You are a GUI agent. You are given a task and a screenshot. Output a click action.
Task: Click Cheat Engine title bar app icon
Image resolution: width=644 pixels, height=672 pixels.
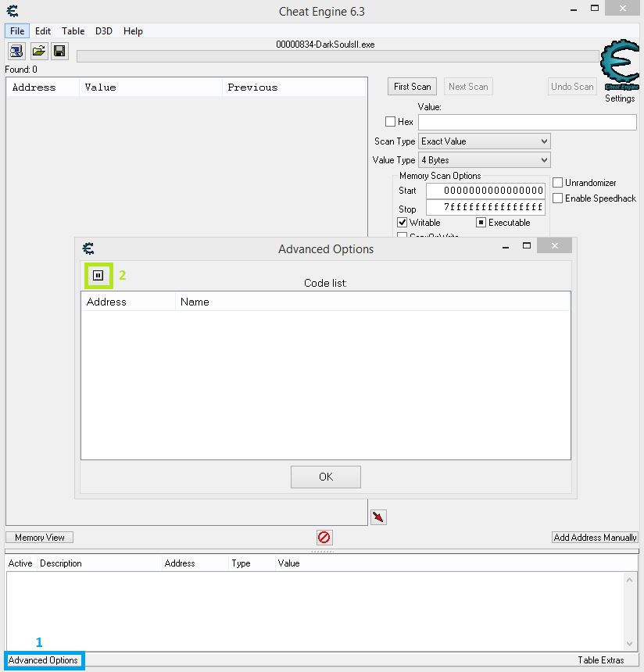coord(13,11)
